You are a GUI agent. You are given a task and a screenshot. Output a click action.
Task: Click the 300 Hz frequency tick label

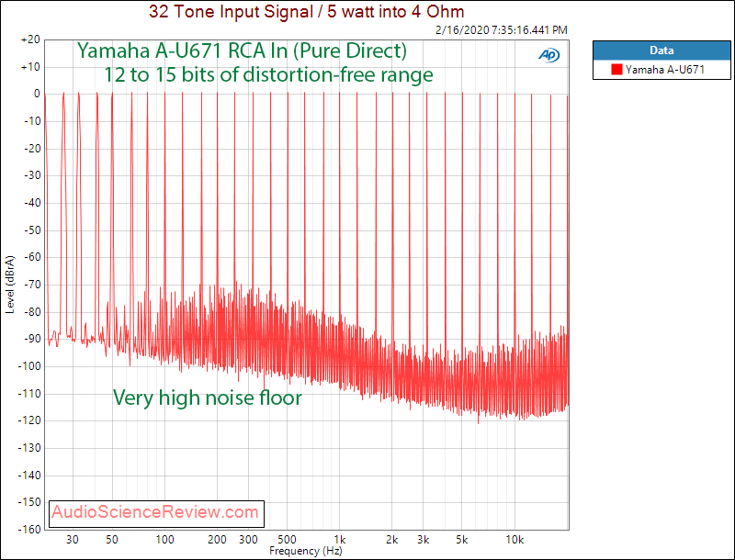pyautogui.click(x=248, y=540)
